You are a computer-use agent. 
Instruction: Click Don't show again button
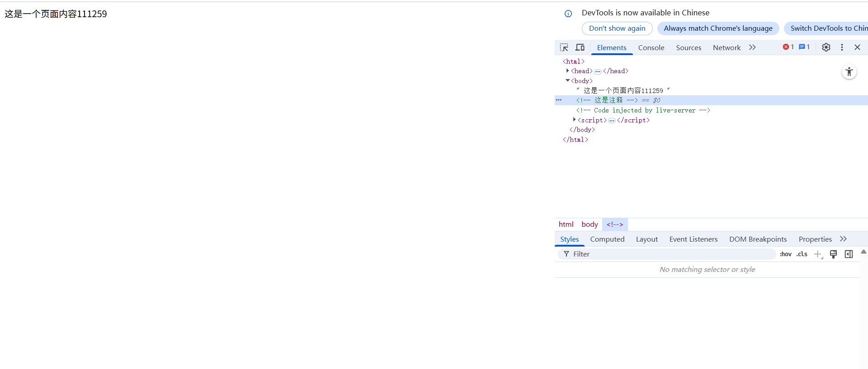point(617,28)
